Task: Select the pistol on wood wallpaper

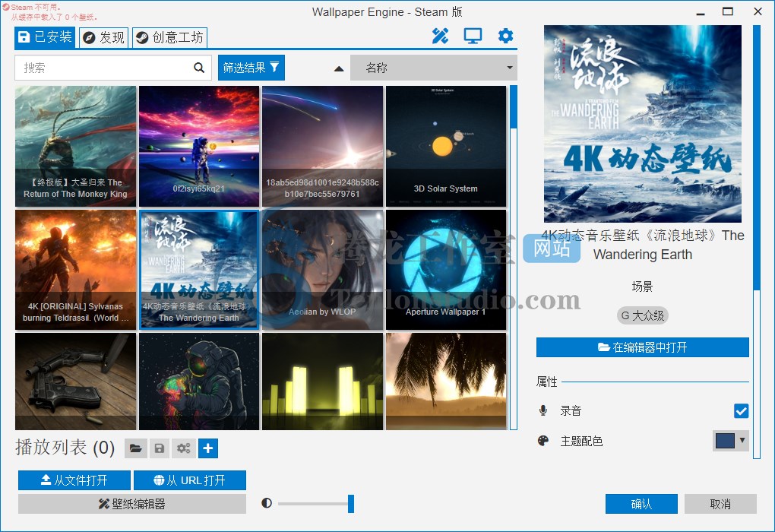Action: point(76,382)
